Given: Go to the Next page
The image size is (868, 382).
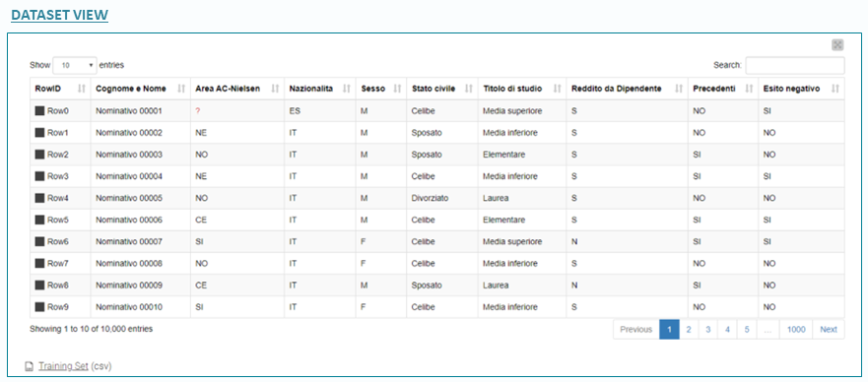Looking at the screenshot, I should click(829, 330).
